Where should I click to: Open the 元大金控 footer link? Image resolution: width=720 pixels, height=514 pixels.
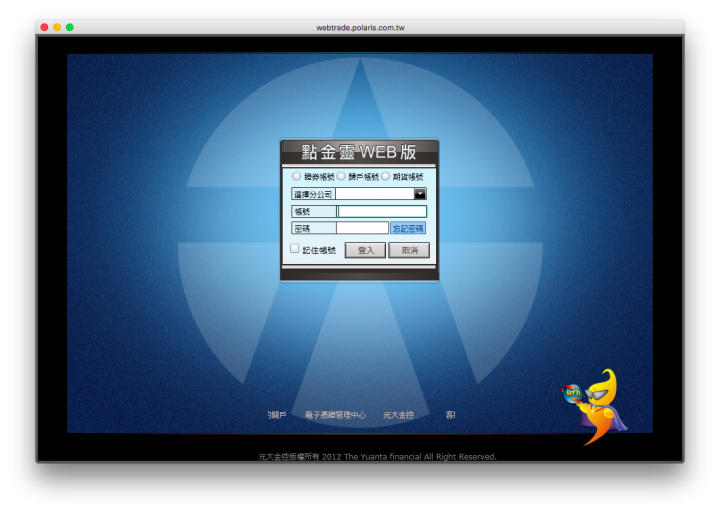coord(399,415)
